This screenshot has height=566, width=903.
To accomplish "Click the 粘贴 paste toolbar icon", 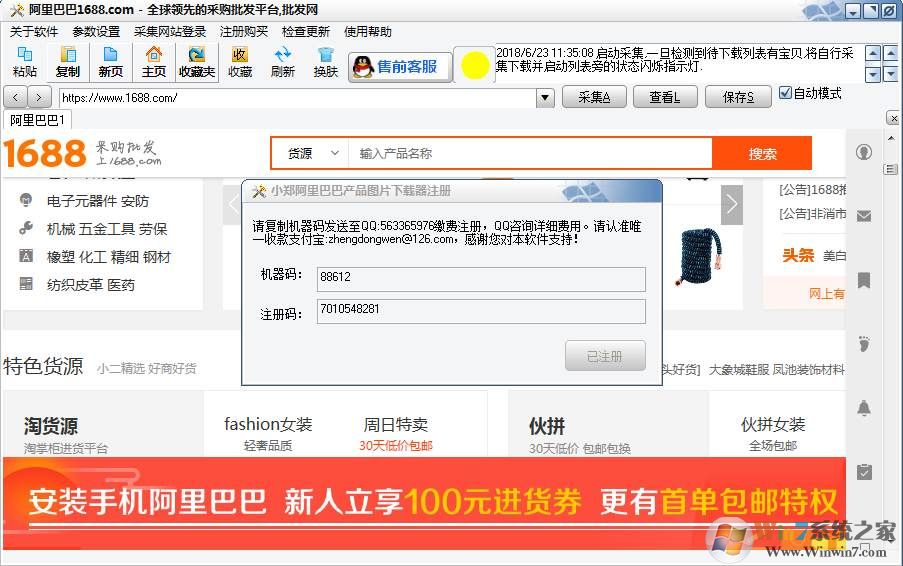I will tap(24, 62).
